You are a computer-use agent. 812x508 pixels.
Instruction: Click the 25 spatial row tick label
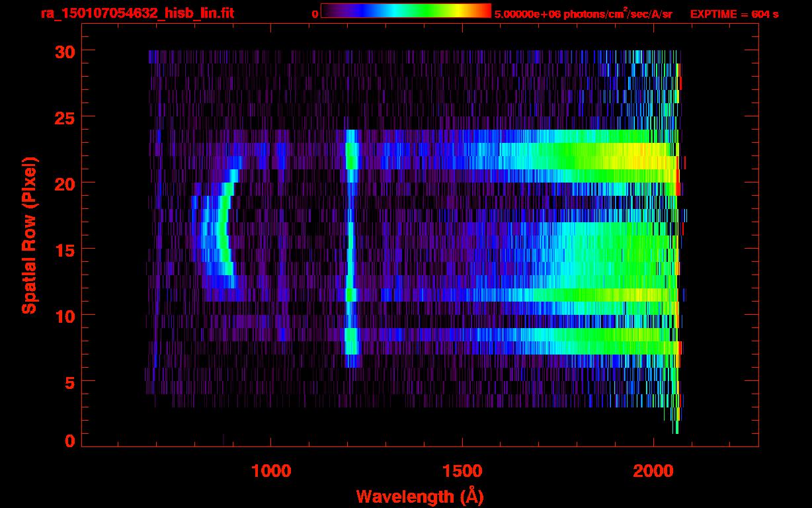pos(64,117)
